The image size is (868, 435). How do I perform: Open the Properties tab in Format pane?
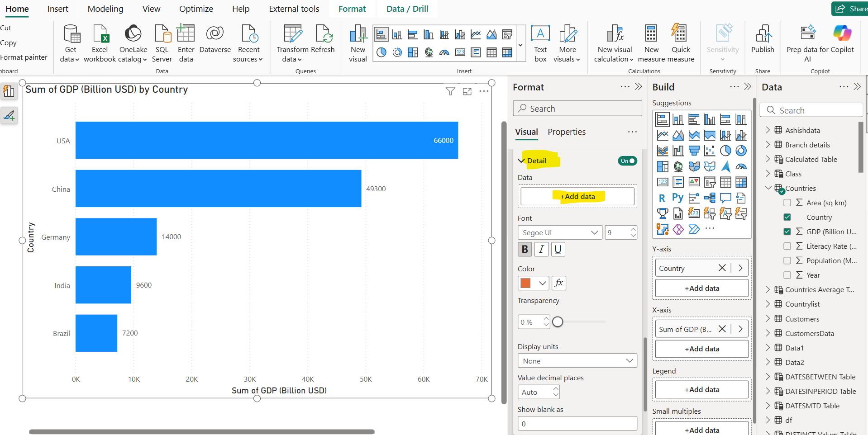[x=566, y=132]
